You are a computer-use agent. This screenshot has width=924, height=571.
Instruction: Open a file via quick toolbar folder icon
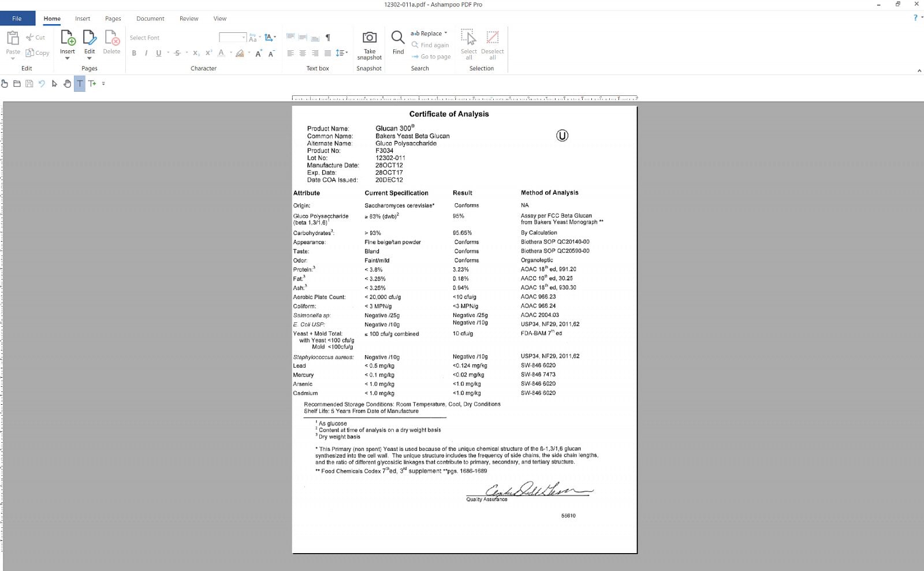pyautogui.click(x=17, y=84)
